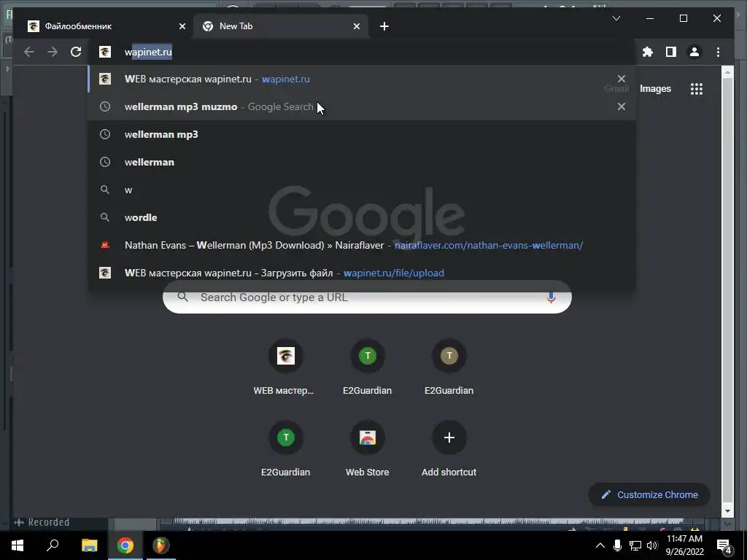Open the wapinet.ru/file/upload suggestion

(x=362, y=273)
